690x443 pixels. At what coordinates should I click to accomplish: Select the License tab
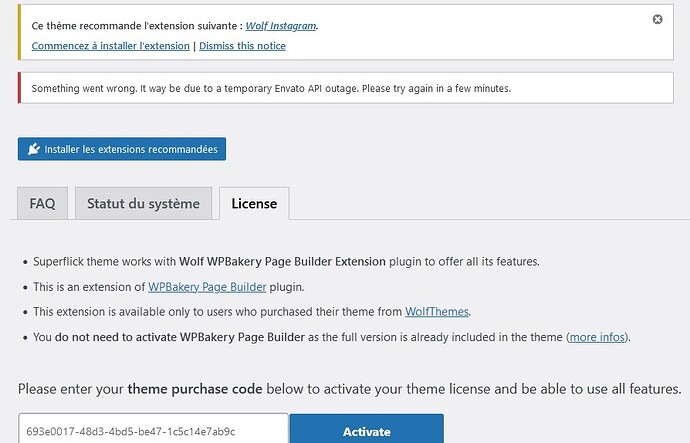(254, 203)
